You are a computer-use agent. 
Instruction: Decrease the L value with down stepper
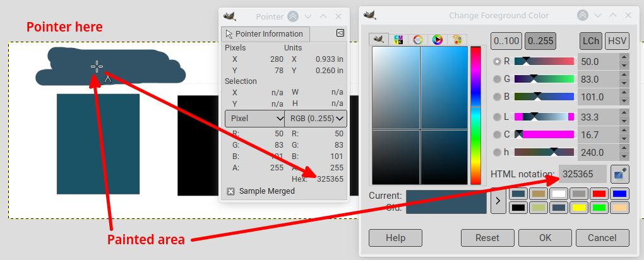[x=624, y=121]
